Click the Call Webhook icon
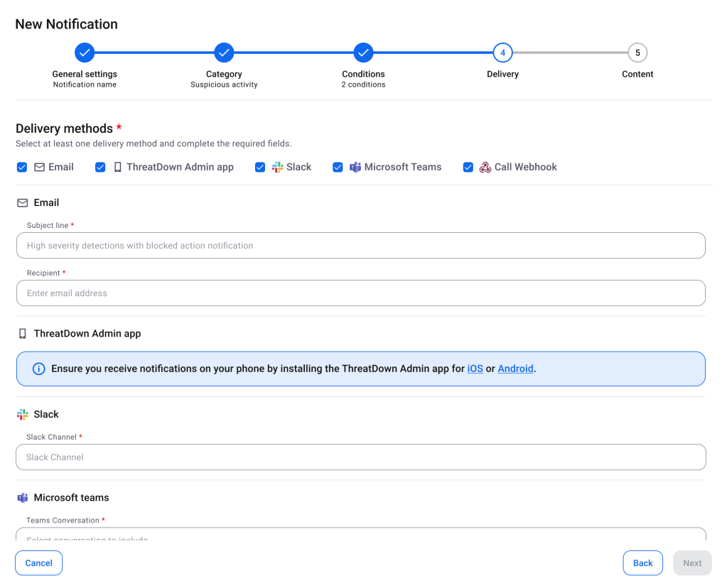 [485, 167]
